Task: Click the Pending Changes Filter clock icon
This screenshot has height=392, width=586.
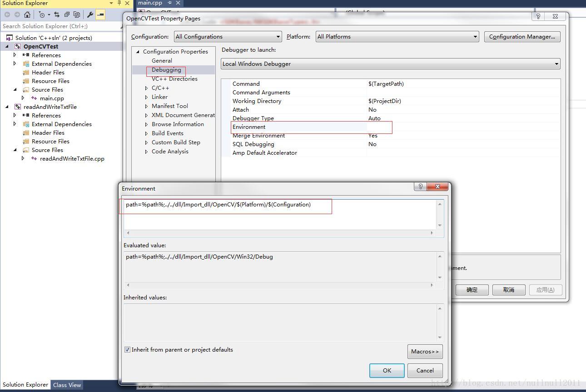Action: 42,15
